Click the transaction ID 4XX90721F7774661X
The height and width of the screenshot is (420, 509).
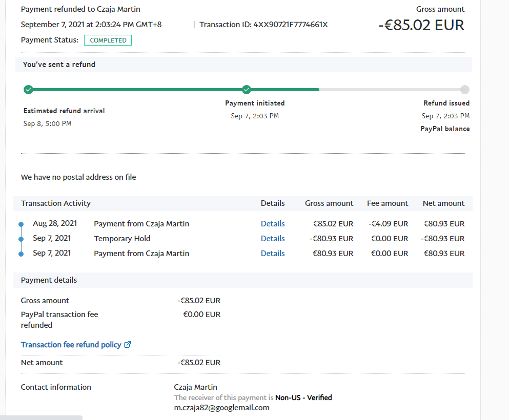(290, 25)
